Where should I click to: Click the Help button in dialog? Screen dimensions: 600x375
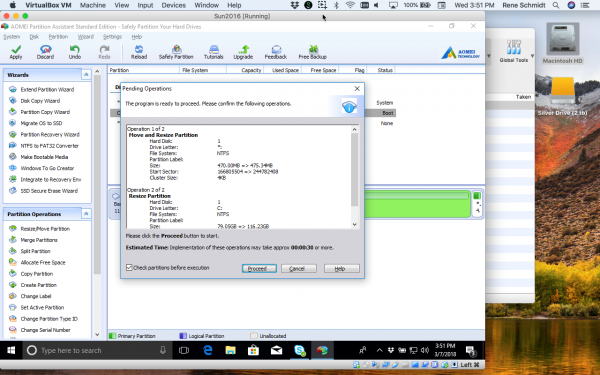click(x=341, y=269)
